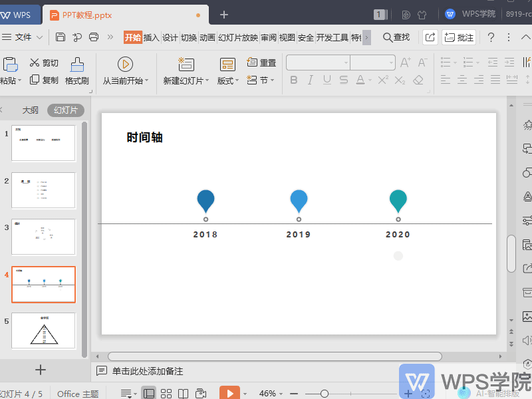The height and width of the screenshot is (399, 532).
Task: Start slideshow from current slide icon
Action: pyautogui.click(x=125, y=64)
